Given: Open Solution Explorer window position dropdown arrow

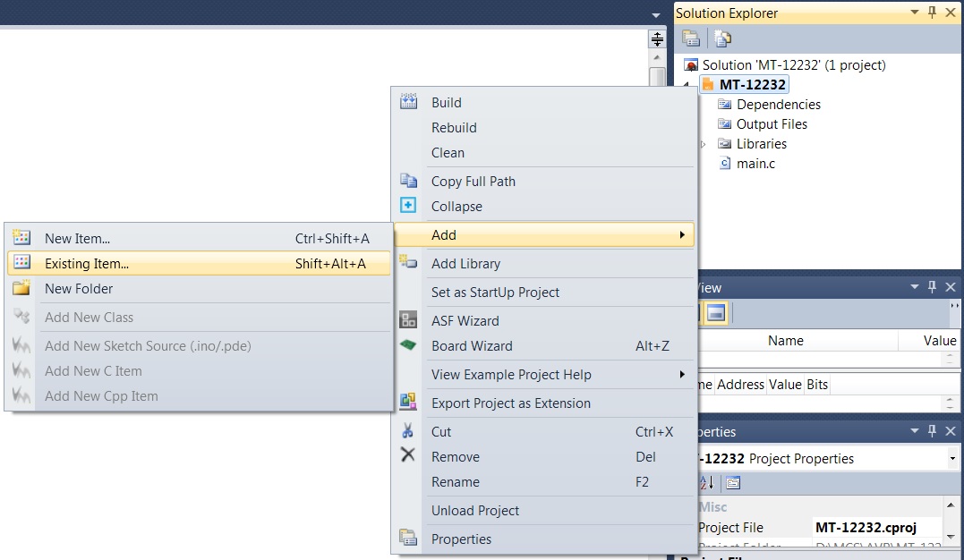Looking at the screenshot, I should [x=914, y=13].
